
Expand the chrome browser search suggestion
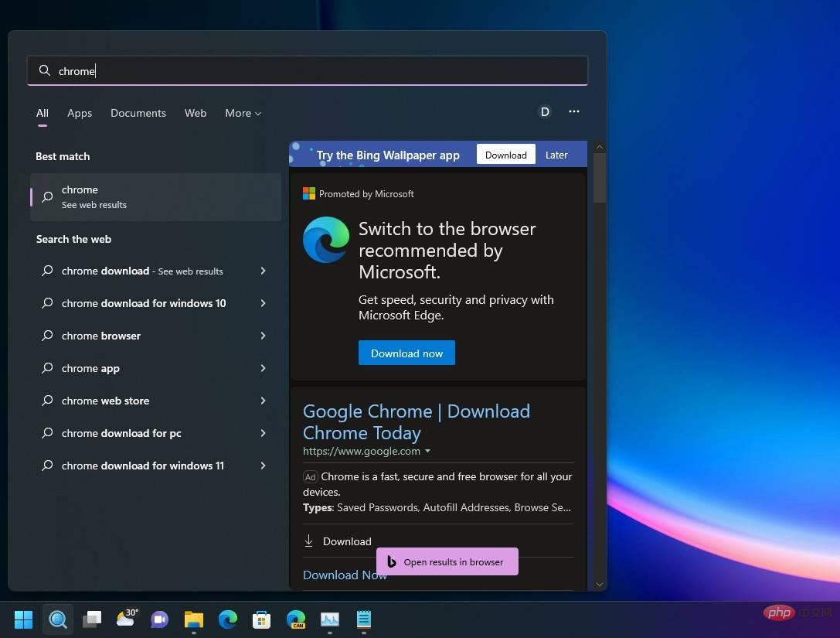(x=263, y=336)
